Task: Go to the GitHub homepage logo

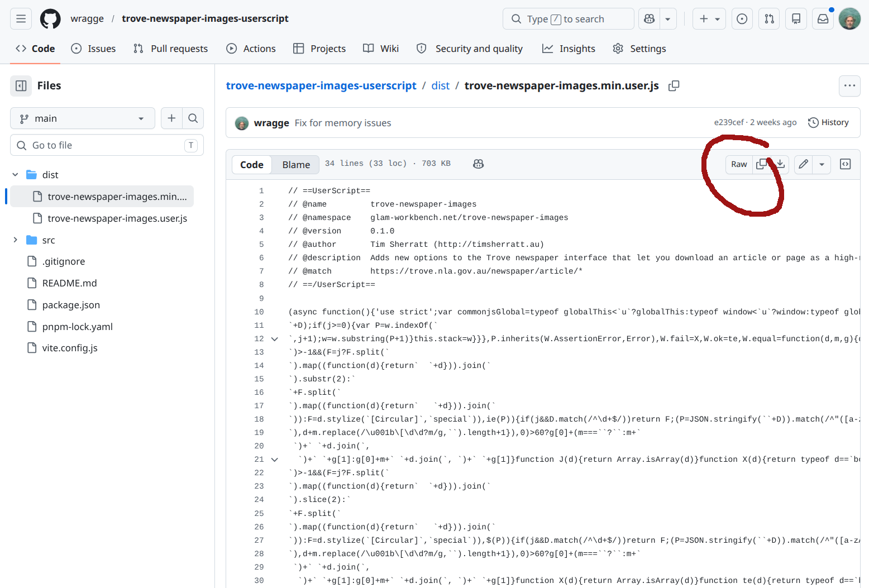Action: [x=50, y=18]
